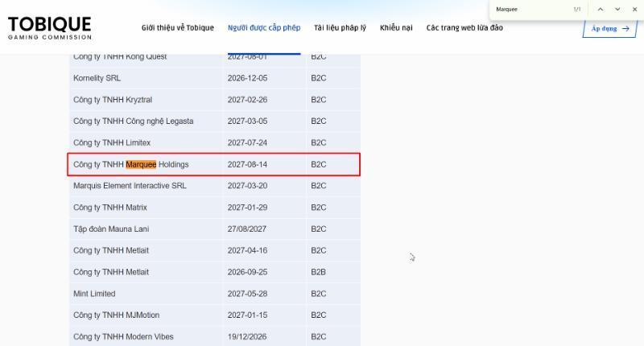Image resolution: width=644 pixels, height=346 pixels.
Task: Select Công ty TNHH Limitex cell
Action: point(112,143)
